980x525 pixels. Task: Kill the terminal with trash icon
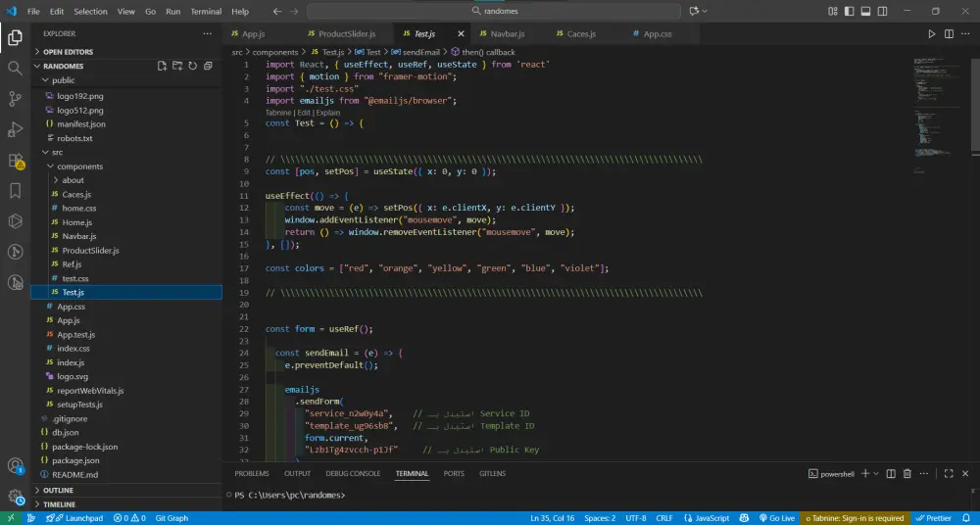click(907, 474)
